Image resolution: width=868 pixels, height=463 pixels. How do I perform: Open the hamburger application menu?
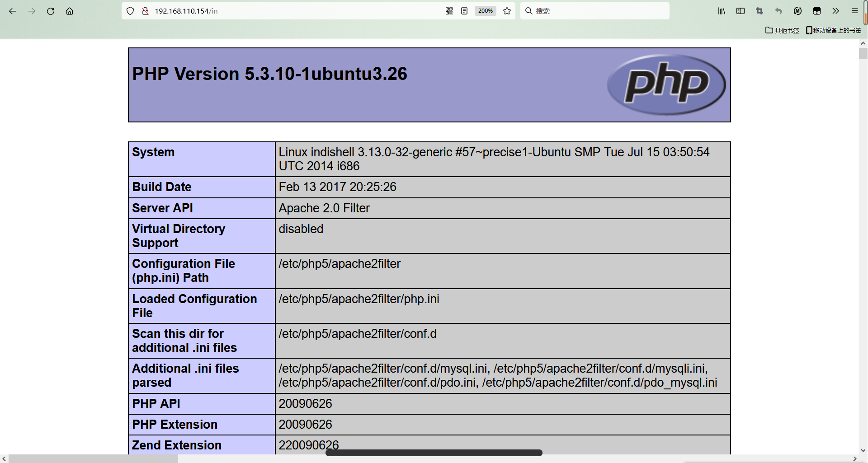855,11
